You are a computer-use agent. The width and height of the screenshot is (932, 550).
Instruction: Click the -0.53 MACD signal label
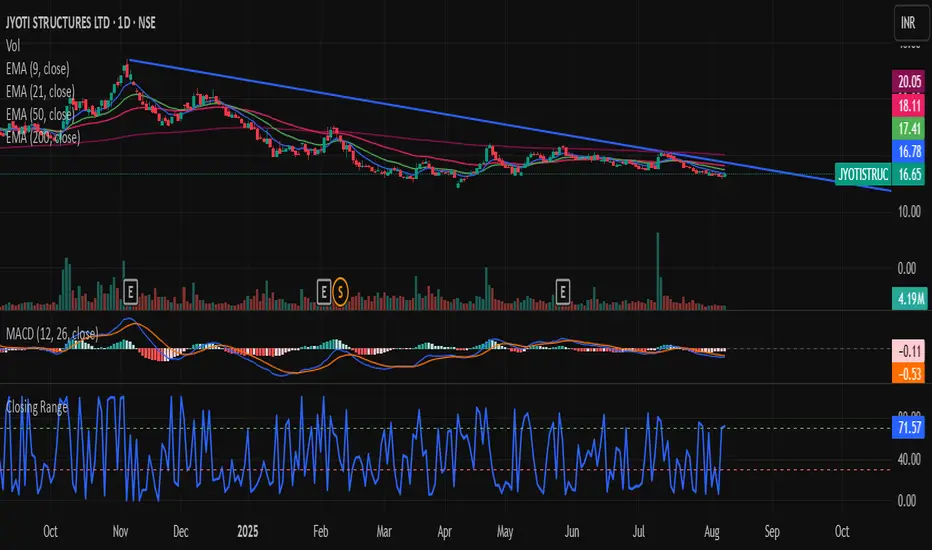909,373
